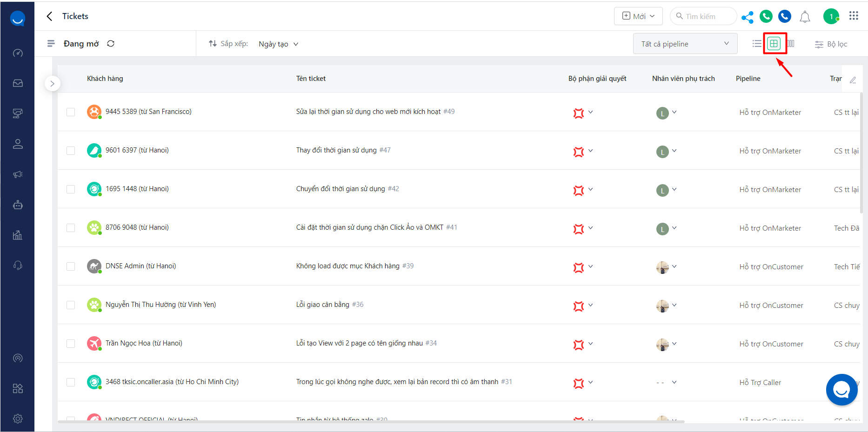Viewport: 868px width, 432px height.
Task: Switch to the list view layout
Action: click(x=757, y=44)
